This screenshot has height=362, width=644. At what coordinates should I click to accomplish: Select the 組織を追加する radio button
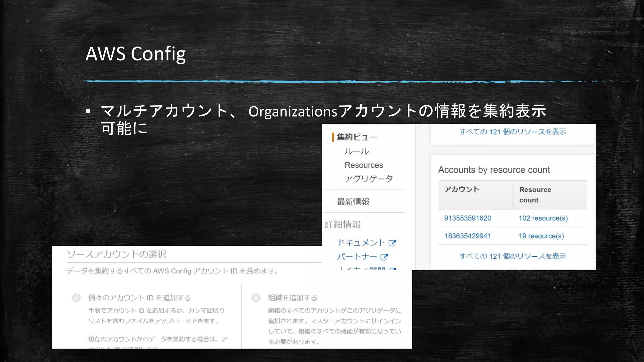(256, 298)
